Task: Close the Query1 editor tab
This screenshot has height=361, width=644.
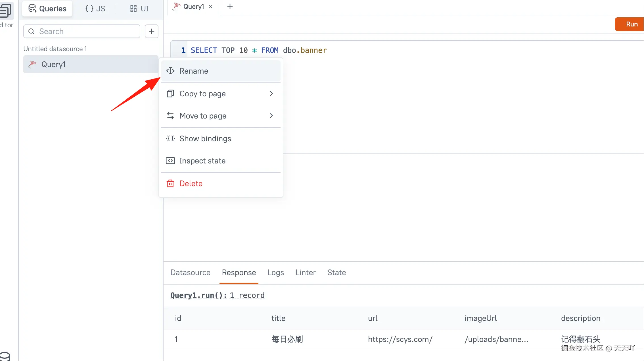Action: point(211,7)
